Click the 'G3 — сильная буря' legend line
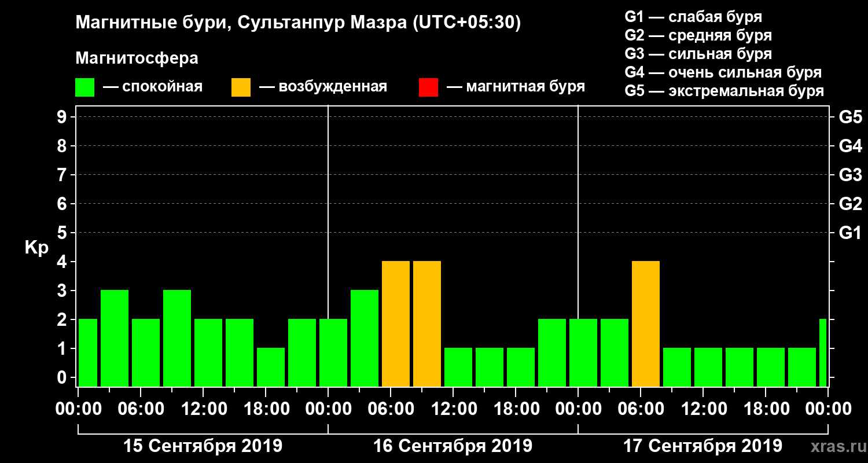Viewport: 868px width, 463px height. tap(698, 54)
